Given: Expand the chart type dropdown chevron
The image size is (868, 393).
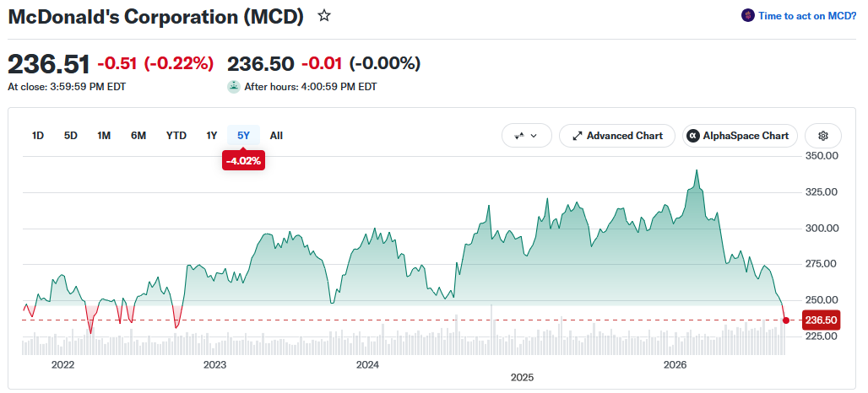Looking at the screenshot, I should click(x=534, y=136).
